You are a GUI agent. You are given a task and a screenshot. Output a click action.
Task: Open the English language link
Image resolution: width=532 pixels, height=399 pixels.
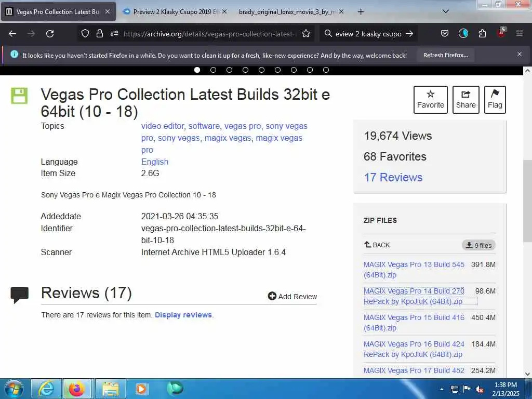pyautogui.click(x=155, y=162)
